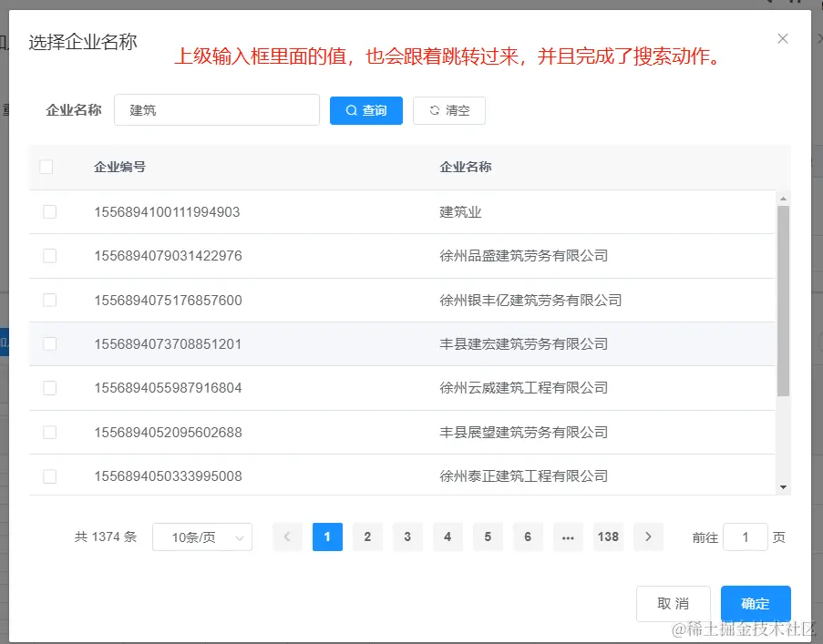Click the 前往 page number input
The width and height of the screenshot is (823, 644).
(746, 537)
